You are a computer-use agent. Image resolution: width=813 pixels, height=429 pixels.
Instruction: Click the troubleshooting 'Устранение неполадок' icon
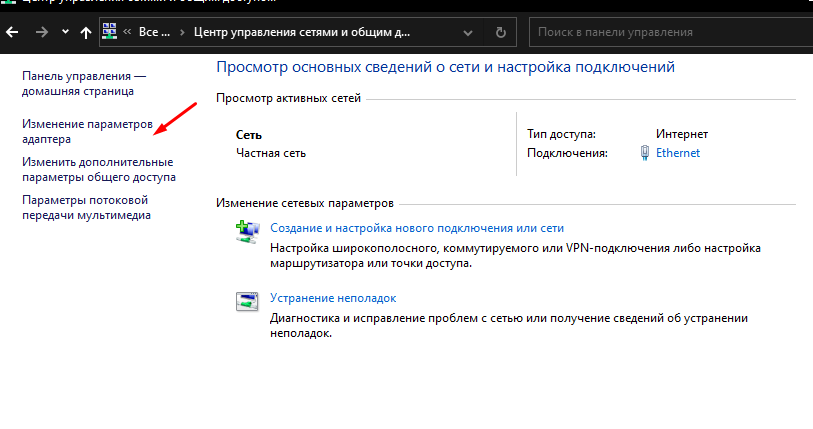tap(247, 301)
